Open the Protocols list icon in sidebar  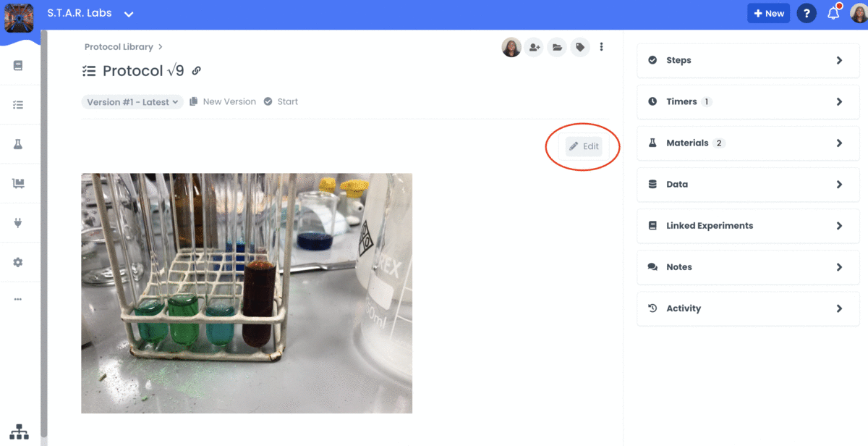(x=20, y=104)
